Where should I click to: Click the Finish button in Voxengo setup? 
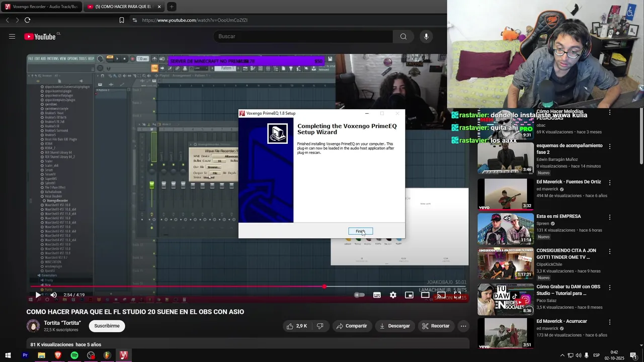pyautogui.click(x=361, y=231)
